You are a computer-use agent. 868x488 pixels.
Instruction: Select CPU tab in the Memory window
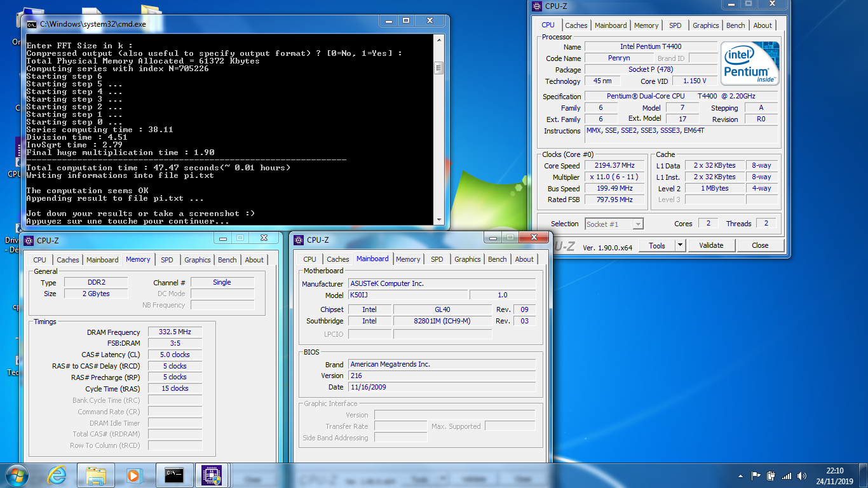(x=40, y=260)
